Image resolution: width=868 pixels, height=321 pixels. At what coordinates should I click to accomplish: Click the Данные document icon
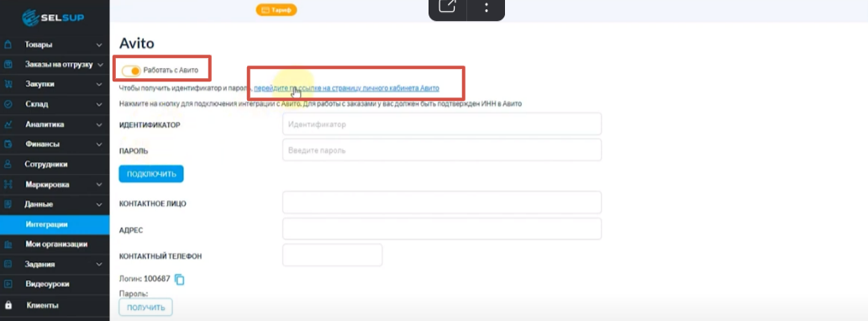[x=8, y=204]
